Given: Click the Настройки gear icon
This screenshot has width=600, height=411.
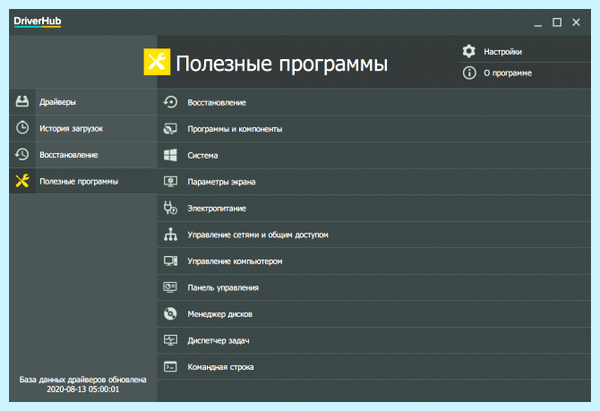Looking at the screenshot, I should click(469, 51).
